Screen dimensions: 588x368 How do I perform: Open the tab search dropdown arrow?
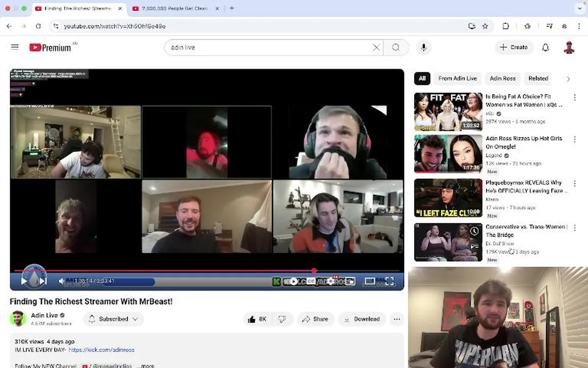point(580,8)
